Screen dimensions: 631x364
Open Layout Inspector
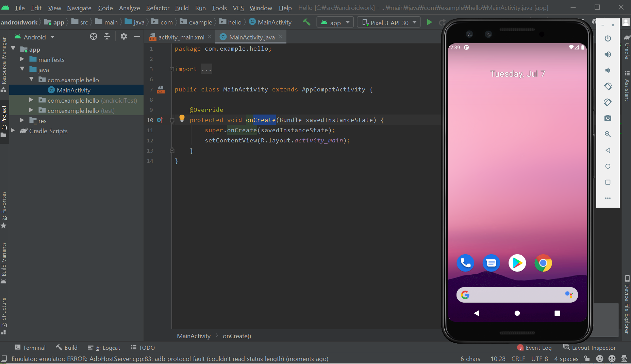(590, 348)
